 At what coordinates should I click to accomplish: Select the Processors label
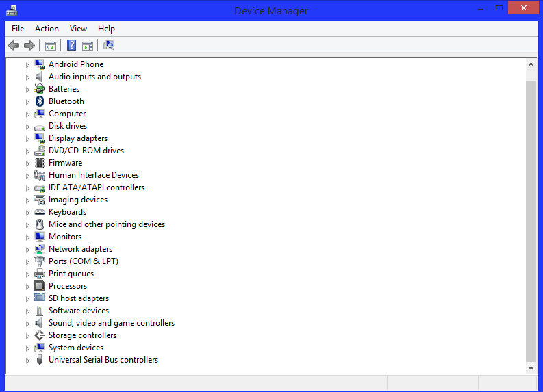click(x=68, y=286)
